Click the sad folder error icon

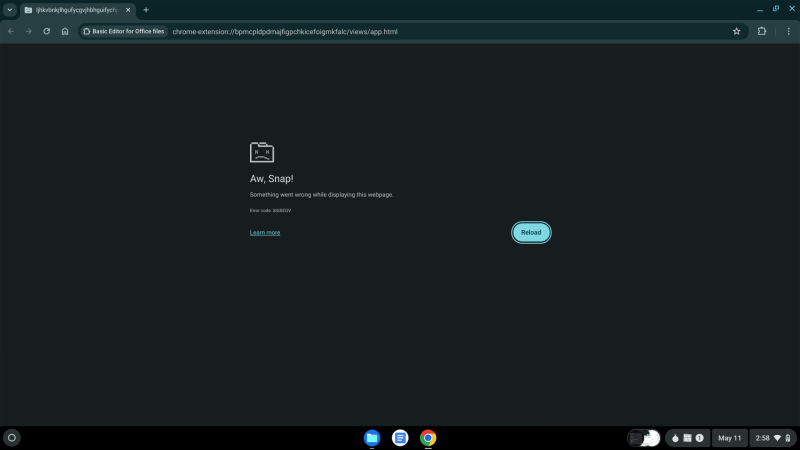click(x=262, y=152)
